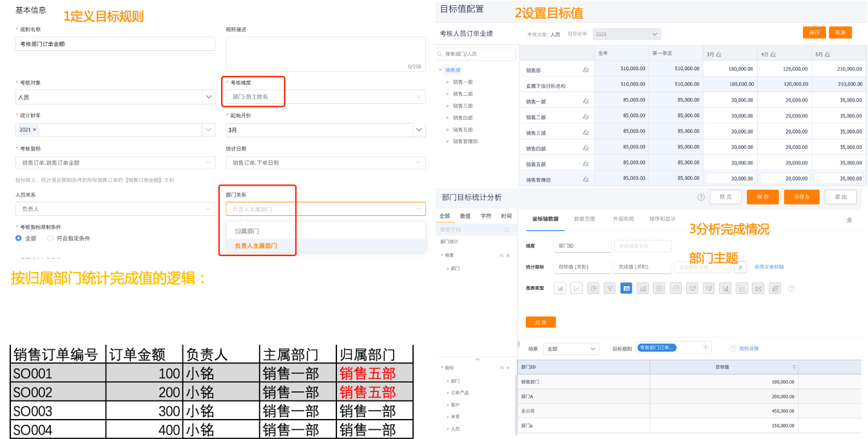Pick the pie chart type icon
This screenshot has height=439, width=868.
[x=593, y=288]
